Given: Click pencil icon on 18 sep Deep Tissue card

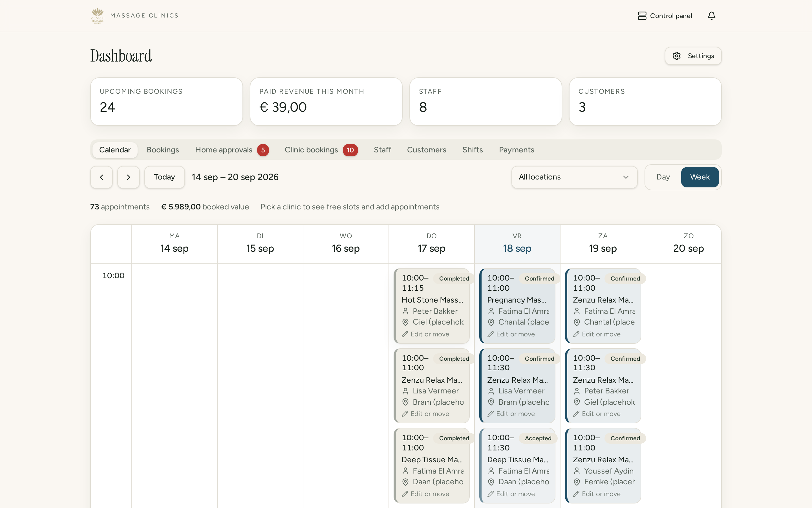Looking at the screenshot, I should click(491, 494).
